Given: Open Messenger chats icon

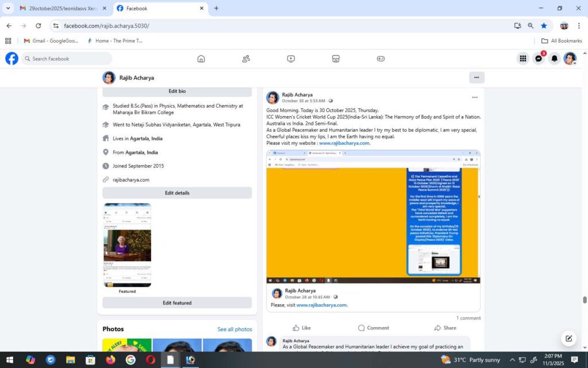Looking at the screenshot, I should (x=539, y=59).
